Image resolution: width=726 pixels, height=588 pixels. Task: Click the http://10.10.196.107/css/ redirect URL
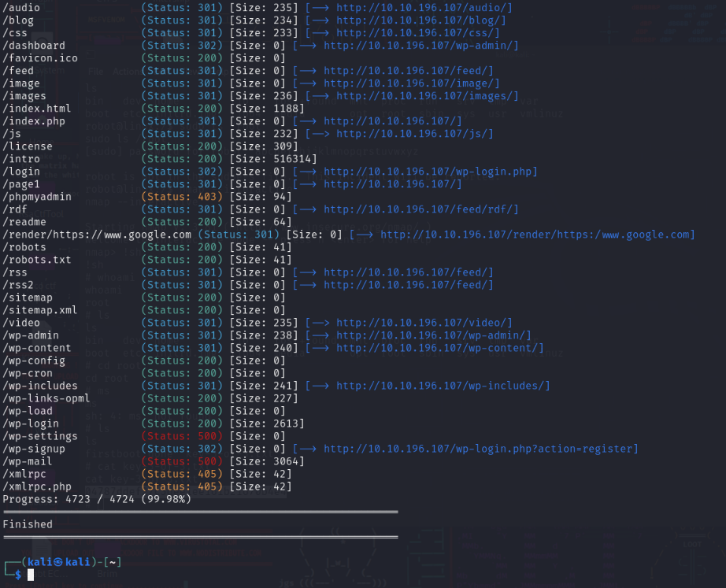click(x=416, y=33)
